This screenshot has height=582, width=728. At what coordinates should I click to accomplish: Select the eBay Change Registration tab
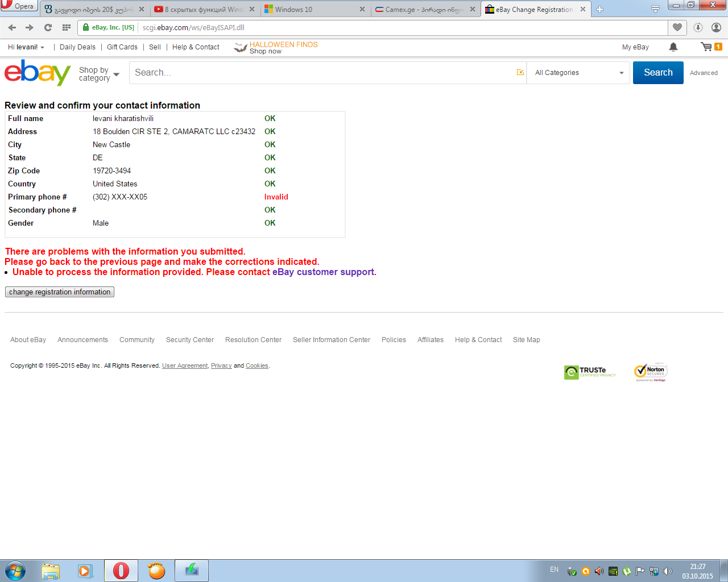pos(535,9)
